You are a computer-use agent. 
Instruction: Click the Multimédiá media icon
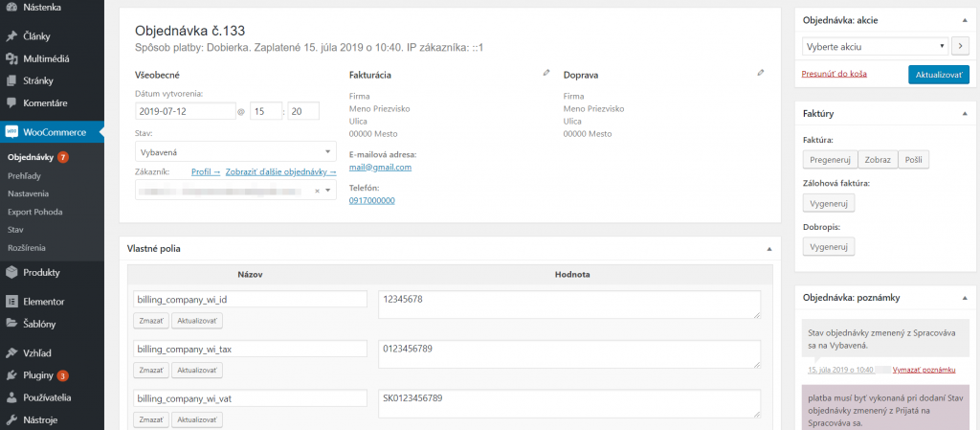(11, 58)
